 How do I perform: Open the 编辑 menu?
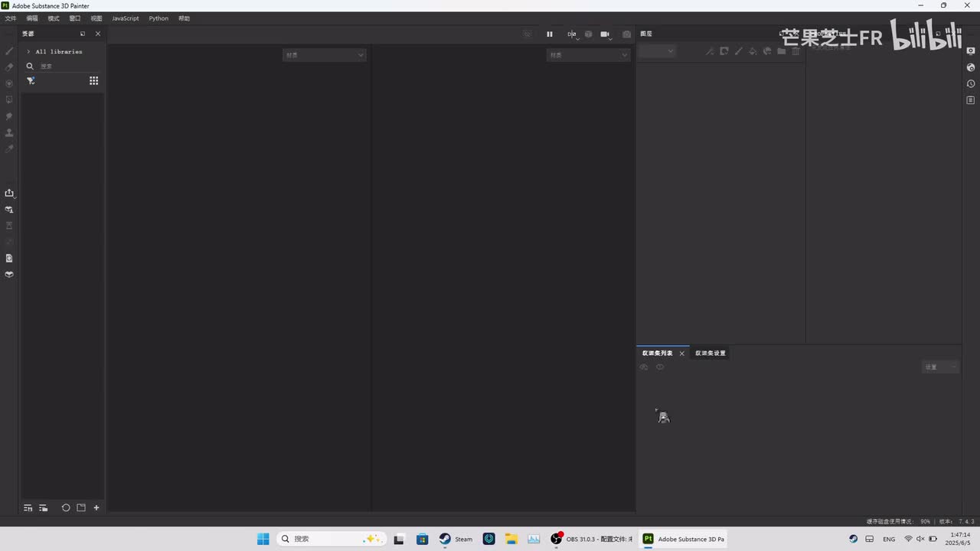tap(32, 18)
